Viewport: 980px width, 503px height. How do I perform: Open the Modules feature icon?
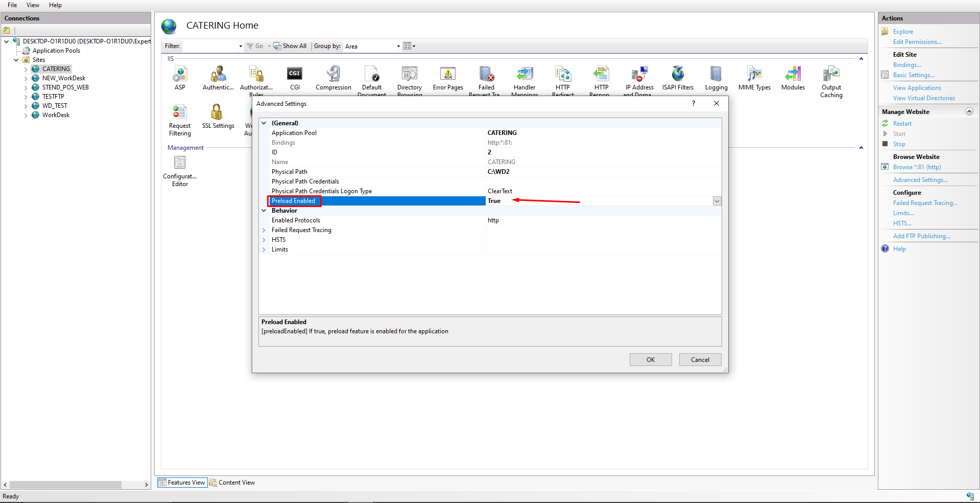click(x=793, y=75)
